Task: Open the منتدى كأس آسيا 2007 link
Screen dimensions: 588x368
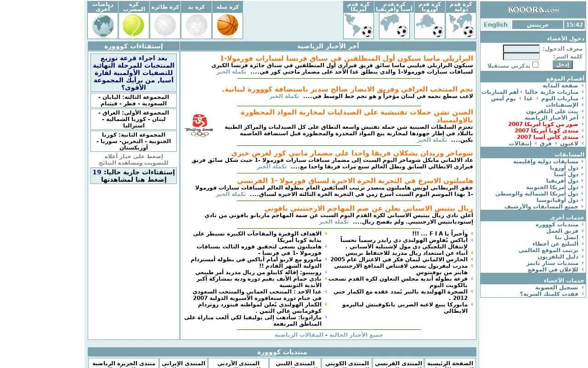Action: (548, 137)
